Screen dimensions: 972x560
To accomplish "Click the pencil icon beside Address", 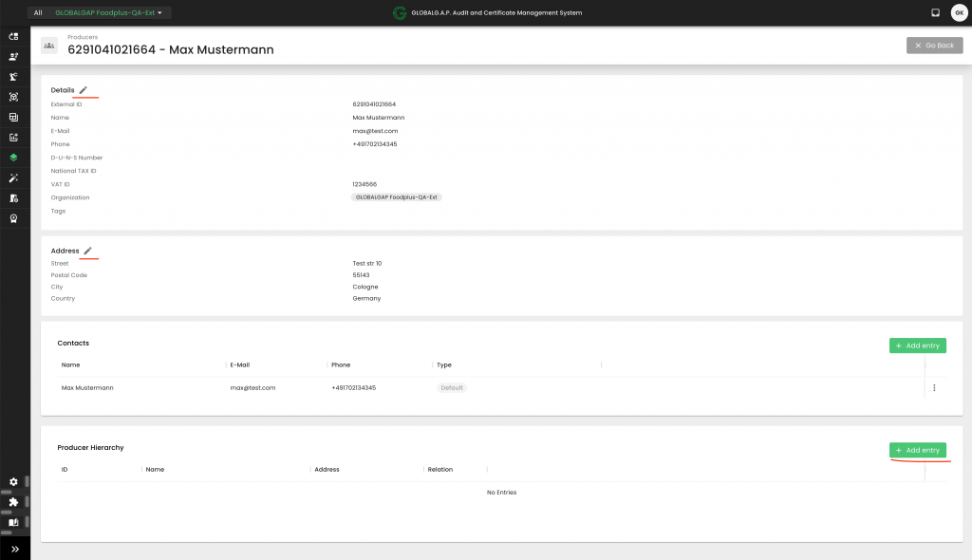I will pyautogui.click(x=87, y=251).
